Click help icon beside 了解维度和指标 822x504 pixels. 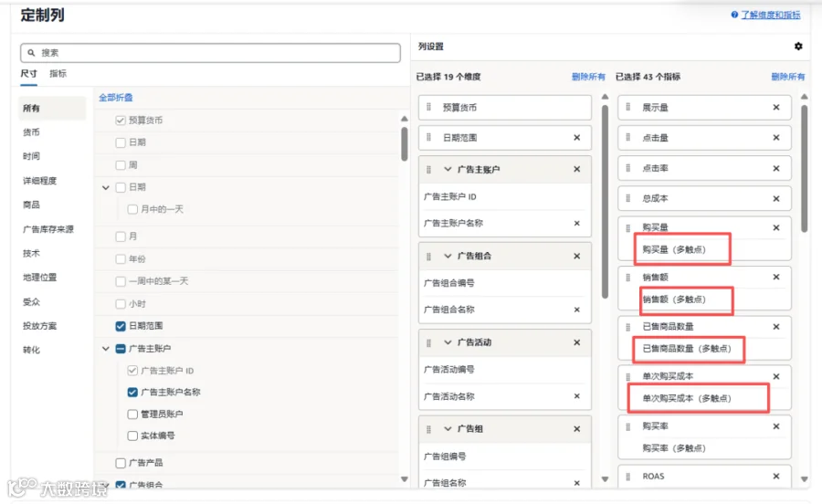pyautogui.click(x=734, y=15)
